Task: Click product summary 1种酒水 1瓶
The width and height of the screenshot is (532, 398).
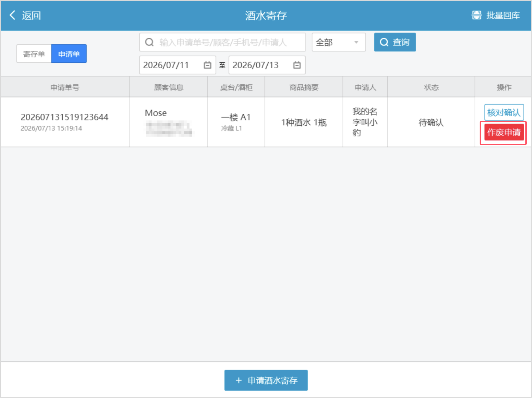Action: [304, 123]
